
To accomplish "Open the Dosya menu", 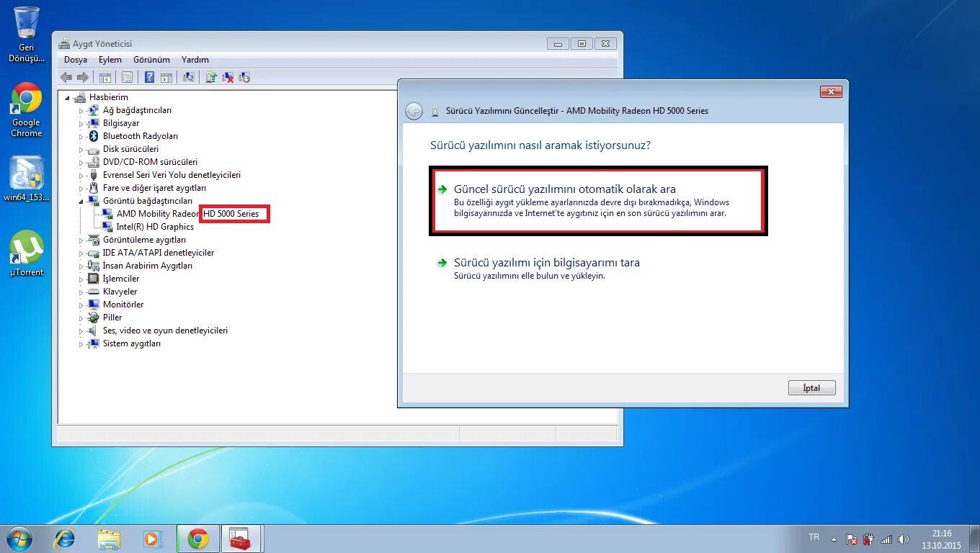I will 76,60.
